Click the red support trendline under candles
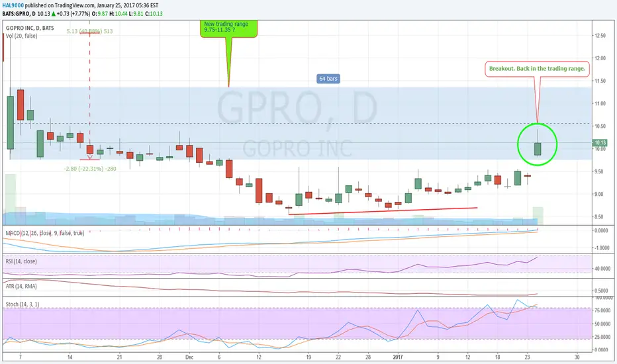The height and width of the screenshot is (364, 617). tap(383, 211)
